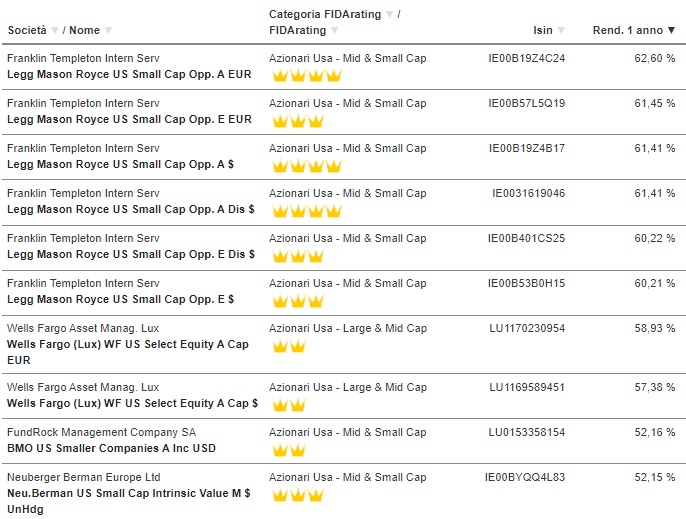
Task: Click FundRock Management Company SA name
Action: click(102, 432)
